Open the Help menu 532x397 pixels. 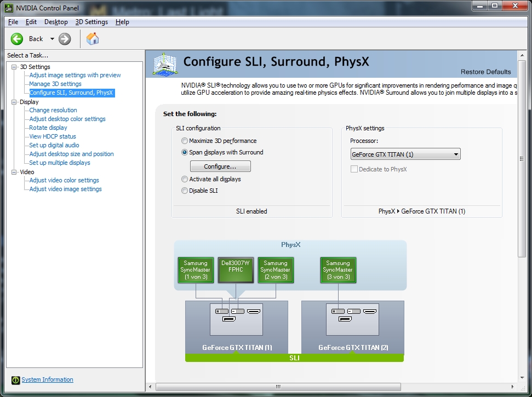coord(122,22)
